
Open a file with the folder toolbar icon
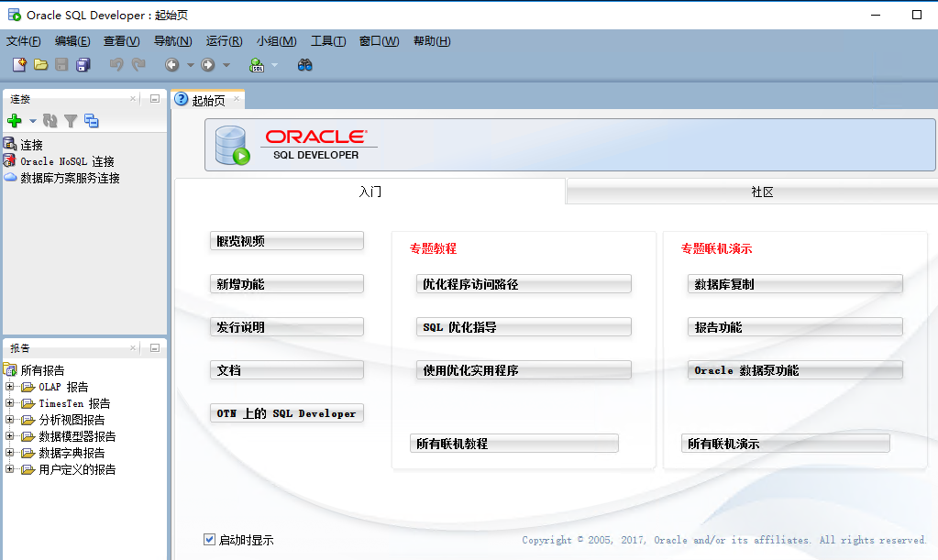coord(40,64)
